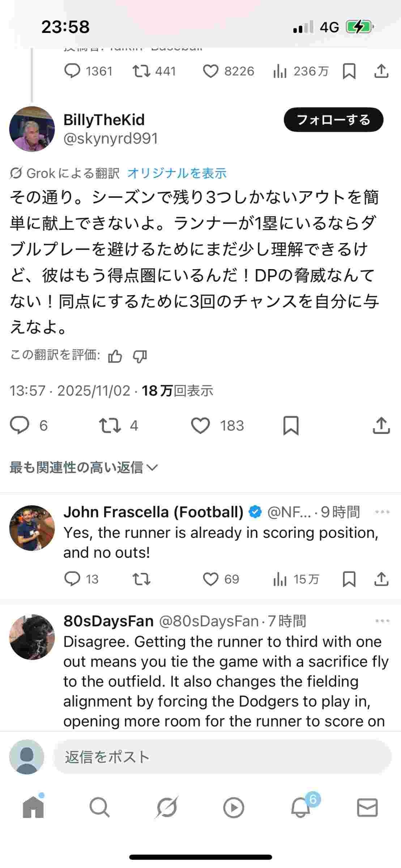This screenshot has width=401, height=868.
Task: Open more options for 80sDaysFan reply
Action: 382,621
